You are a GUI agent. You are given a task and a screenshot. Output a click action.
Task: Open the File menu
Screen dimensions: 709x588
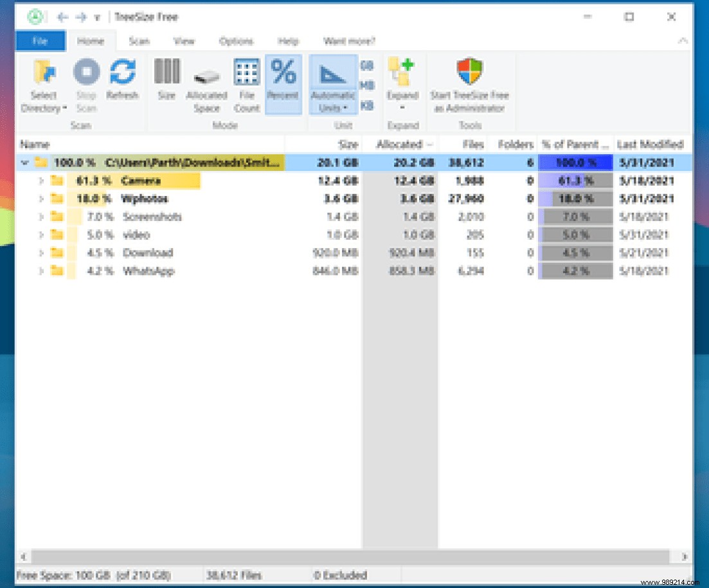coord(40,40)
